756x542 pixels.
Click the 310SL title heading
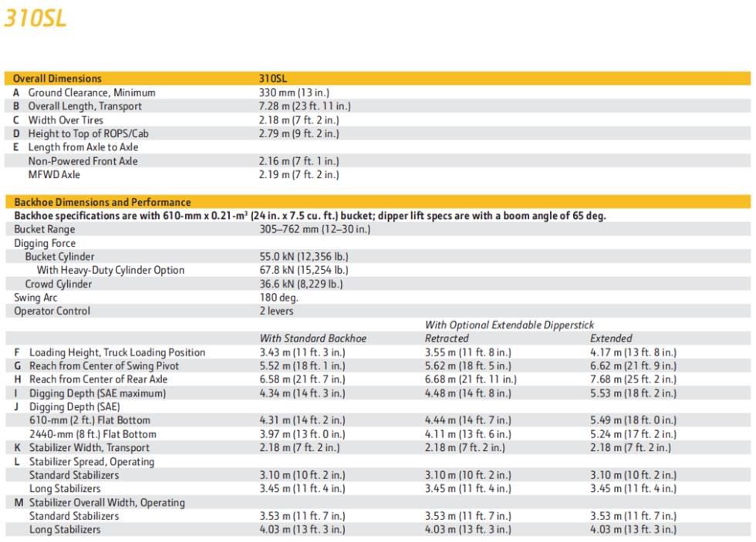tap(35, 19)
